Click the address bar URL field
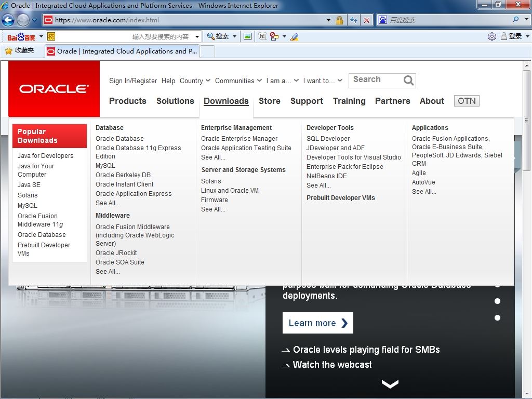The height and width of the screenshot is (399, 532). coord(183,20)
